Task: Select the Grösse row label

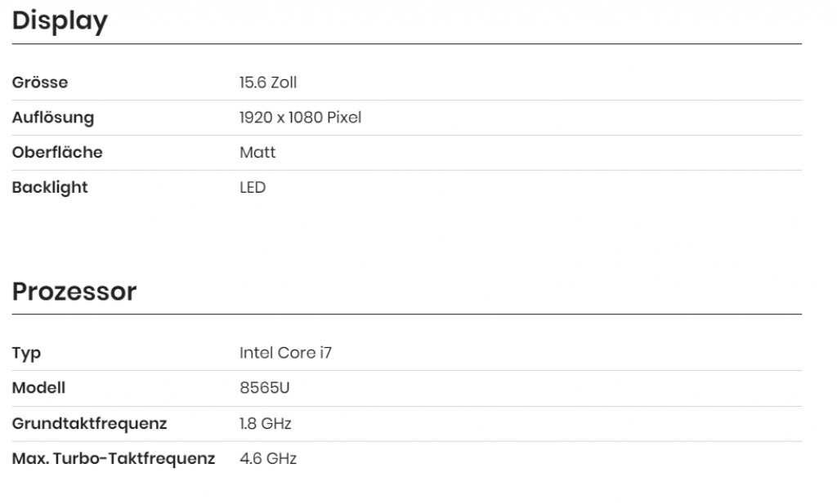Action: click(40, 83)
